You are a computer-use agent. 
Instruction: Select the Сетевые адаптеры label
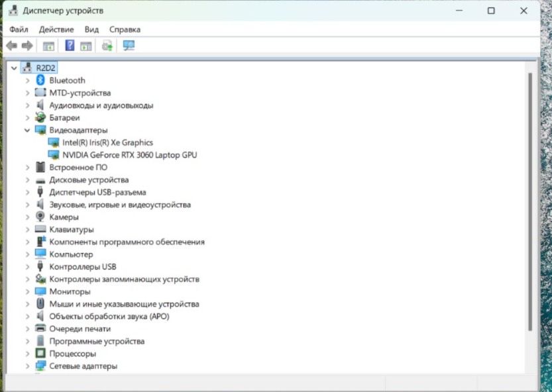coord(83,366)
